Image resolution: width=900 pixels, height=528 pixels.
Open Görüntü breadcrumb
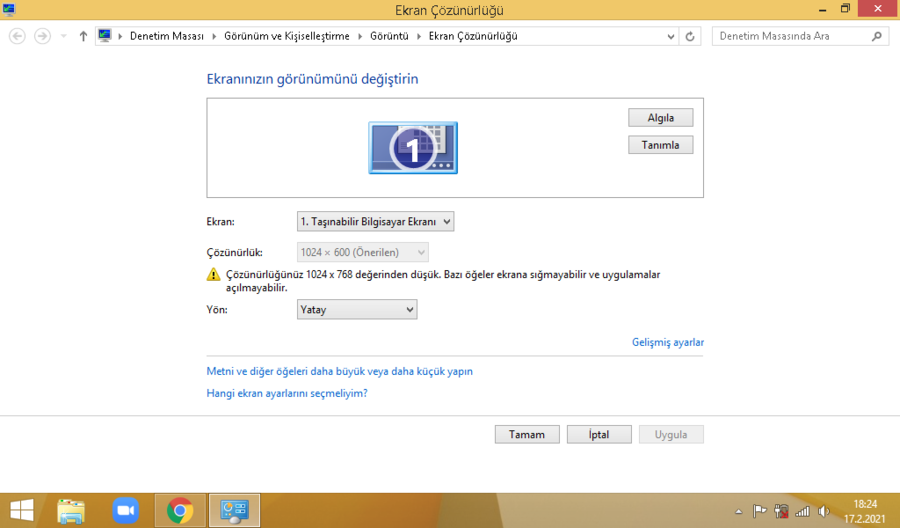pyautogui.click(x=389, y=36)
